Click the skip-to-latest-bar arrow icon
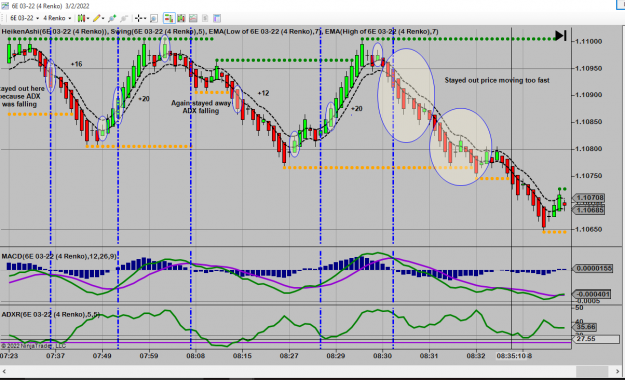 (561, 35)
